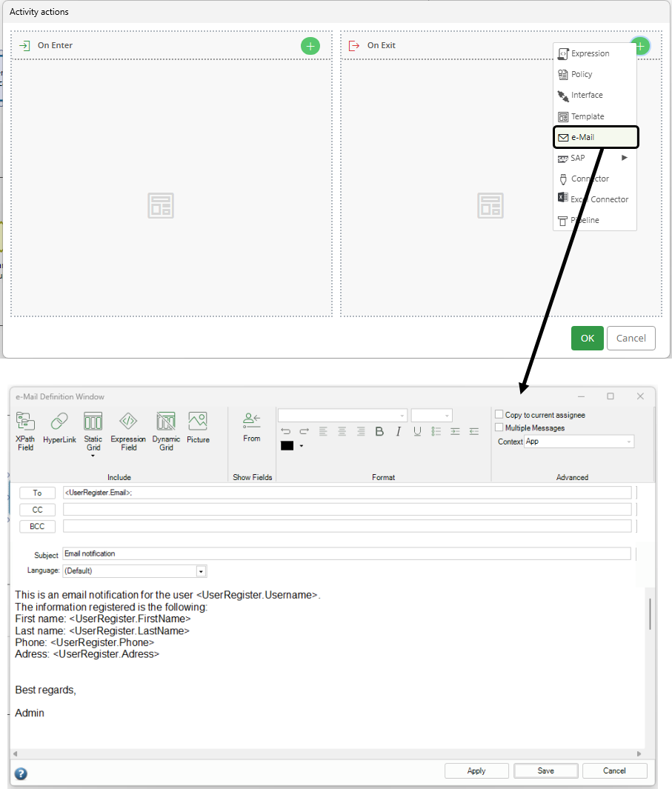Open help in the e-Mail Definition Window
The width and height of the screenshot is (672, 789).
coord(21,773)
